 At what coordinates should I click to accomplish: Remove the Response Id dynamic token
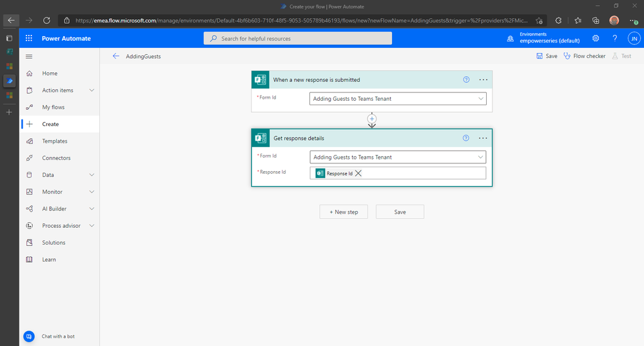pyautogui.click(x=358, y=173)
